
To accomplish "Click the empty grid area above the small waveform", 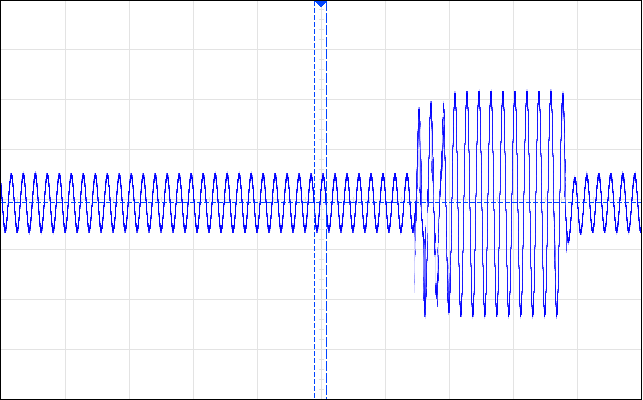I will [x=164, y=103].
